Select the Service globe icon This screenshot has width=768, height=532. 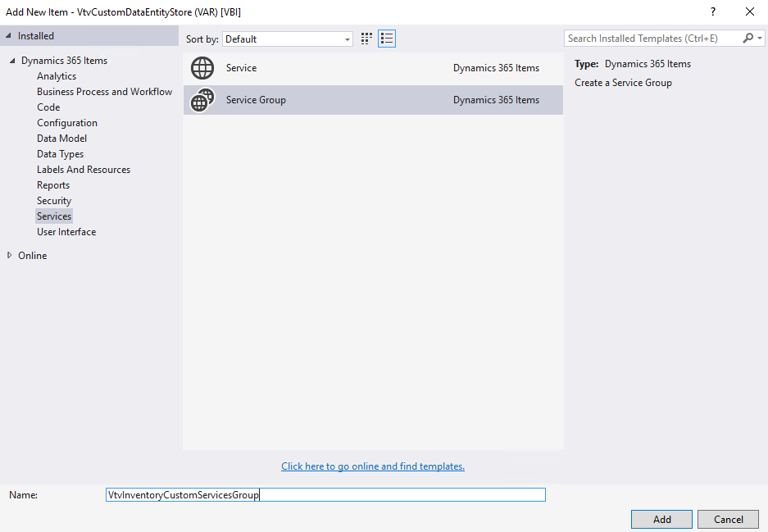point(202,68)
